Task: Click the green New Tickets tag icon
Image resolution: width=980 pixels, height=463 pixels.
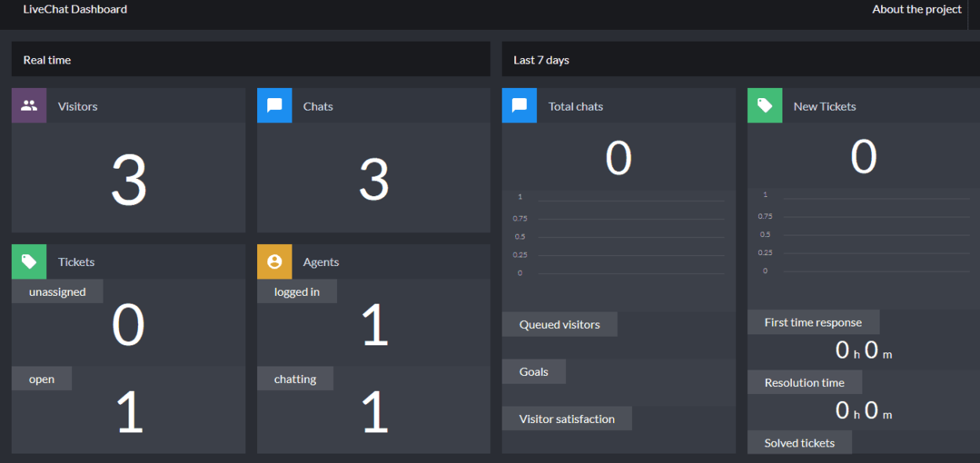Action: tap(764, 105)
